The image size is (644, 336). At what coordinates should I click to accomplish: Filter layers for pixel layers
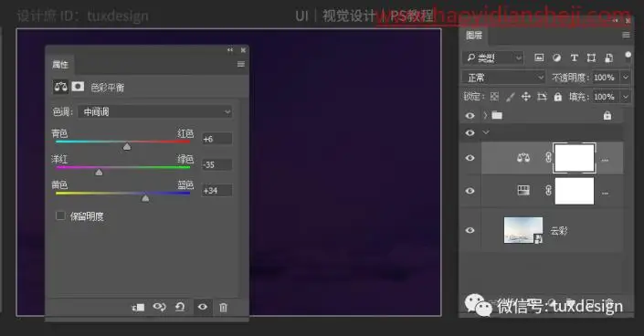[x=539, y=58]
